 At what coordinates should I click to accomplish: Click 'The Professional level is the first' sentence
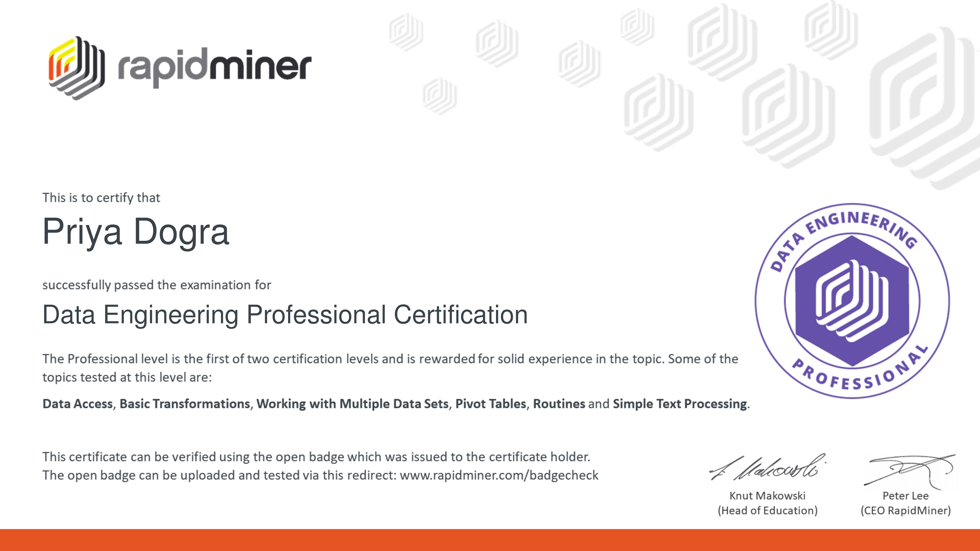coord(390,359)
